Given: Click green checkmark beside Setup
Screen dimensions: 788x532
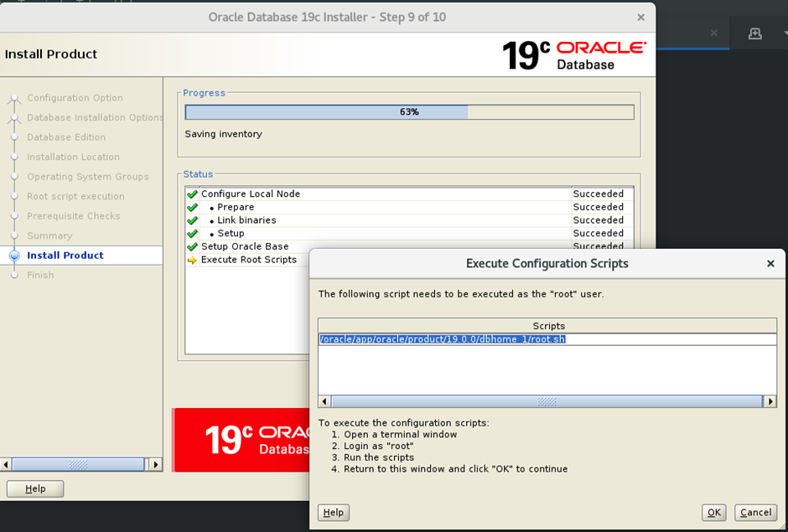Looking at the screenshot, I should click(x=192, y=233).
